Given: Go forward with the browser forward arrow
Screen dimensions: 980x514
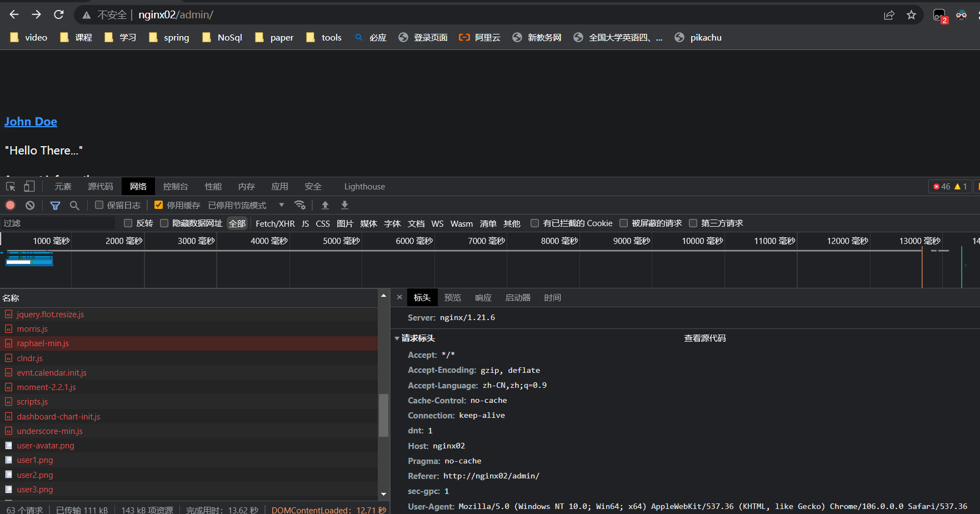Looking at the screenshot, I should coord(37,15).
